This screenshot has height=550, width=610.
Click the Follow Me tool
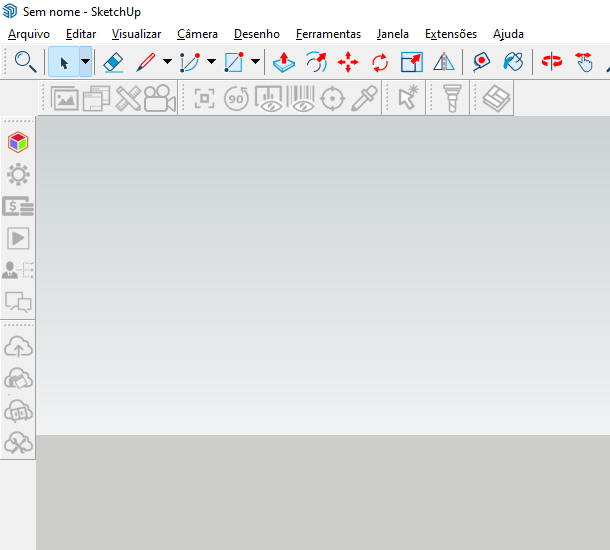coord(316,62)
